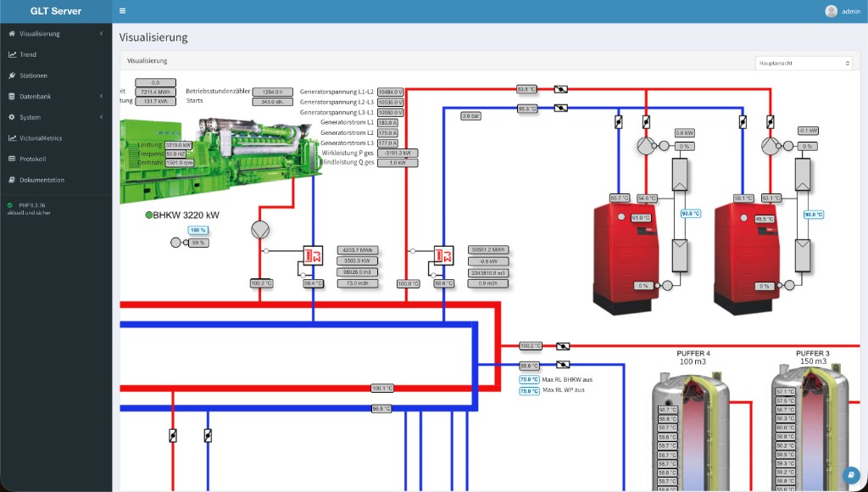The height and width of the screenshot is (492, 868).
Task: Click the green PHP status check icon
Action: coord(10,205)
